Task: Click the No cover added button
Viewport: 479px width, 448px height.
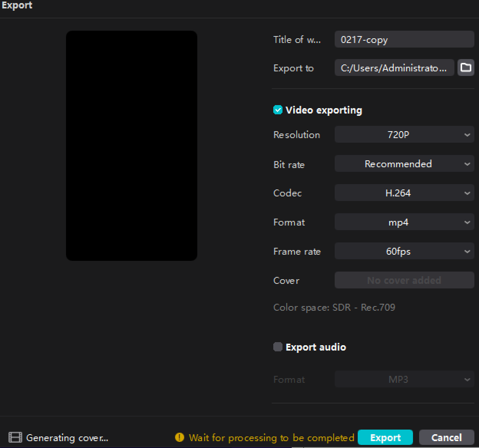Action: coord(404,280)
